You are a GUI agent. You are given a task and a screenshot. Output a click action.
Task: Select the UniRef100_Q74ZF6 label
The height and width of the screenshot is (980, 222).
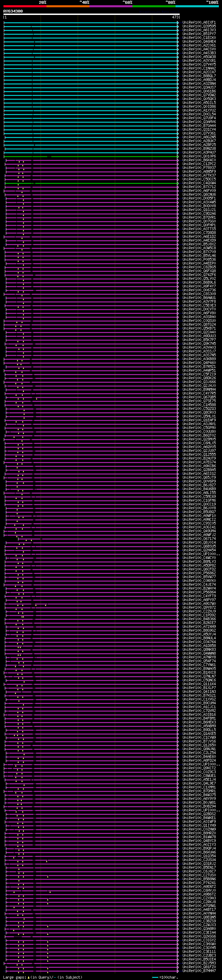point(199,275)
